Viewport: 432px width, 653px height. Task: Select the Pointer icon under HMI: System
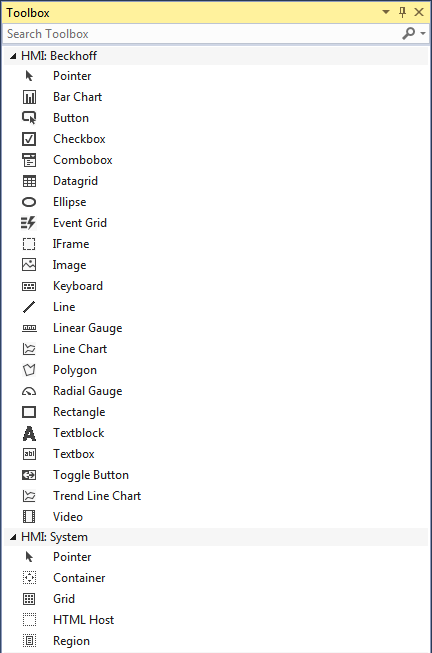(29, 557)
